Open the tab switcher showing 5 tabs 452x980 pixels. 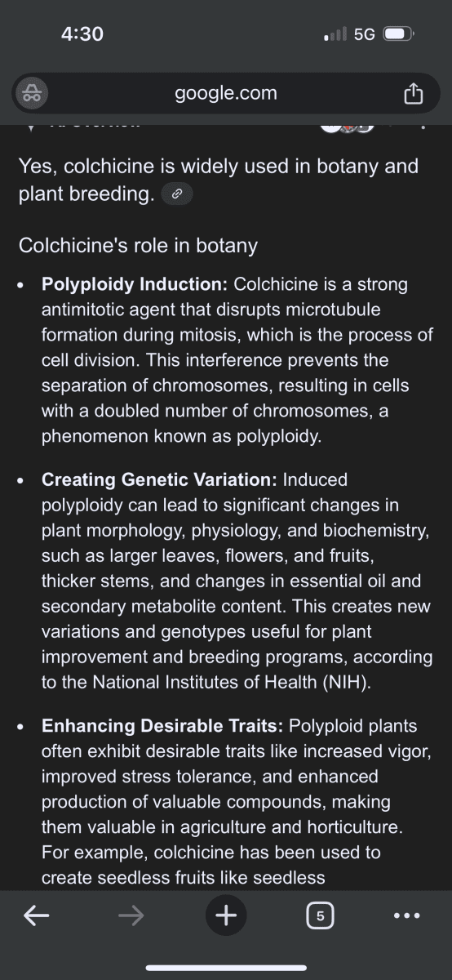coord(320,916)
